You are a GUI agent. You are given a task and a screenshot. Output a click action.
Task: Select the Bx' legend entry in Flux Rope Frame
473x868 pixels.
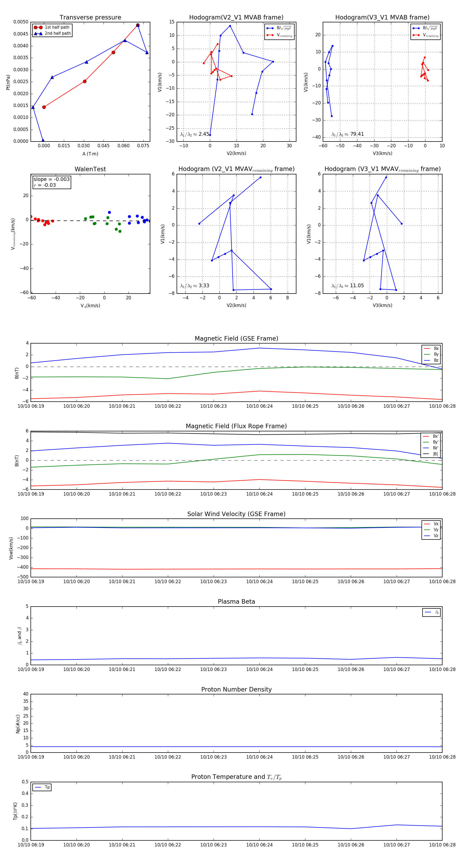click(431, 436)
